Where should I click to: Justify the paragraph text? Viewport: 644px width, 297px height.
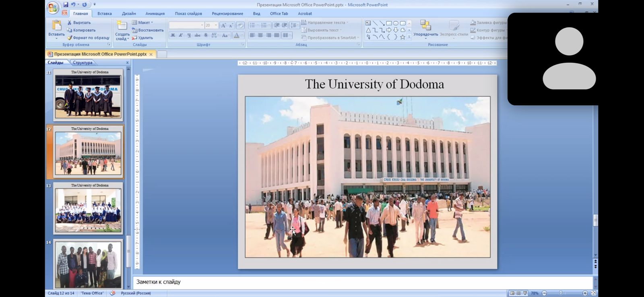[277, 35]
